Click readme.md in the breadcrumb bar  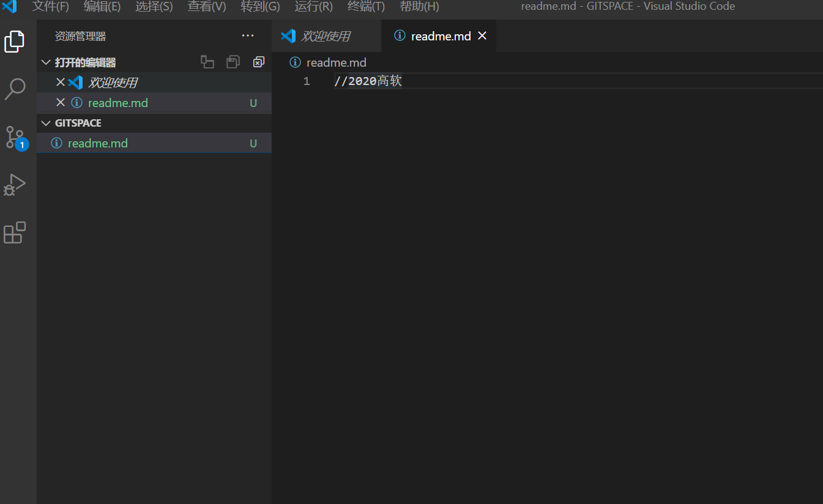(337, 62)
